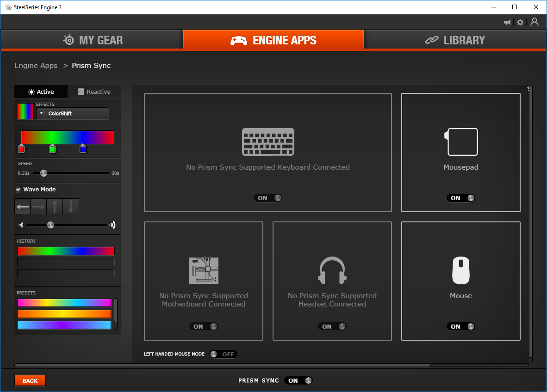
Task: Click the headset device icon
Action: [x=332, y=270]
